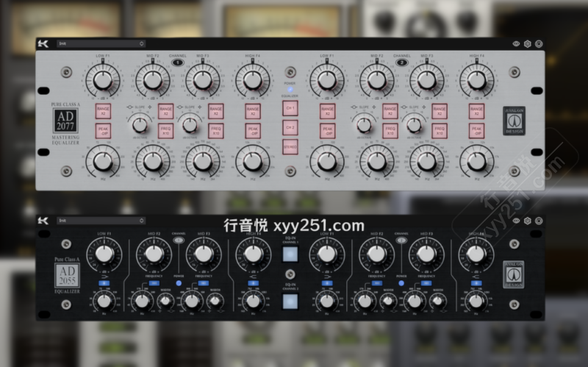This screenshot has height=367, width=588.
Task: Click the round icon right of AD 2055 gear
Action: [x=539, y=221]
